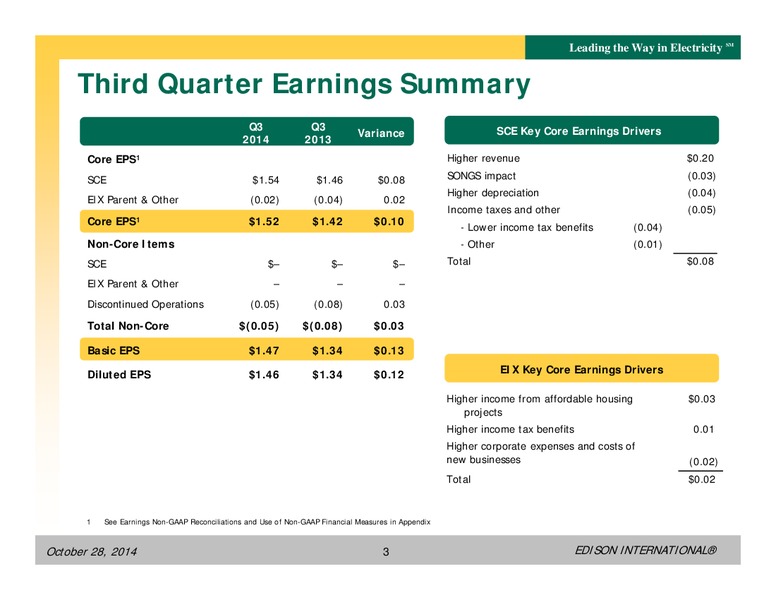Image resolution: width=776 pixels, height=600 pixels.
Task: Click the 'Non-Core Items' heading
Action: (x=131, y=244)
